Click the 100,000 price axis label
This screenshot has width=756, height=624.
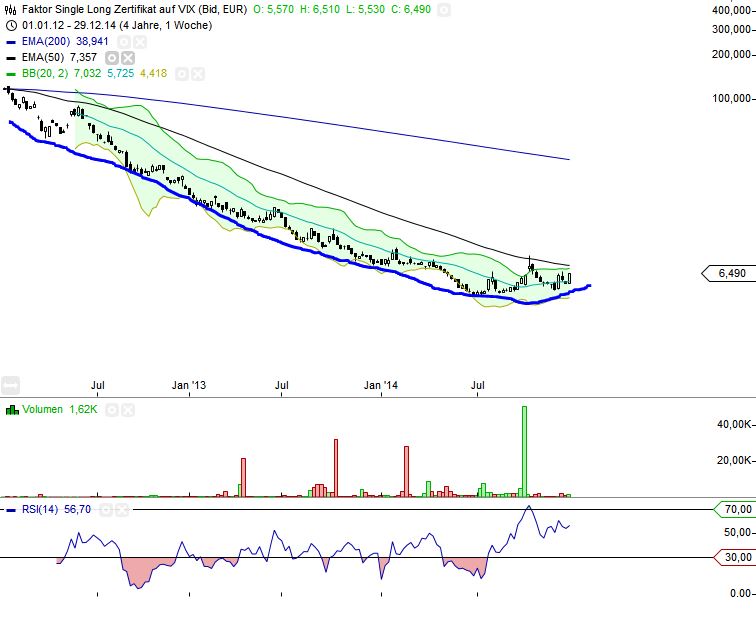point(731,98)
